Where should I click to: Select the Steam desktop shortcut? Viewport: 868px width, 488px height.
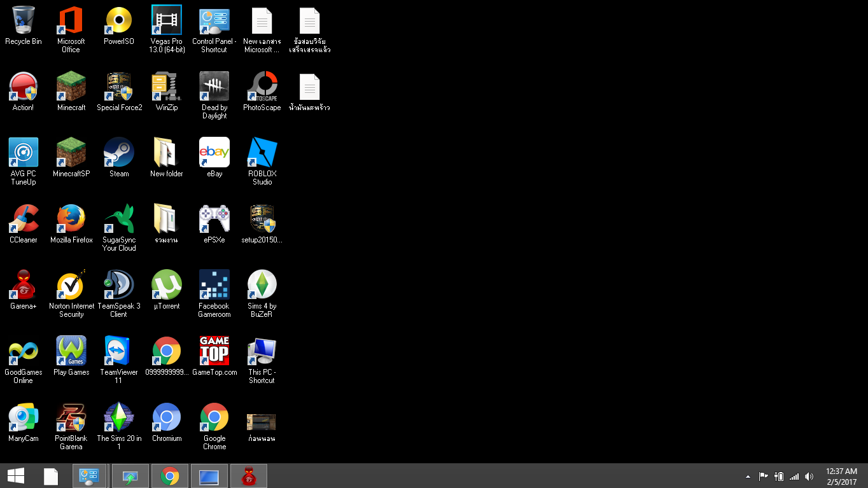click(119, 153)
